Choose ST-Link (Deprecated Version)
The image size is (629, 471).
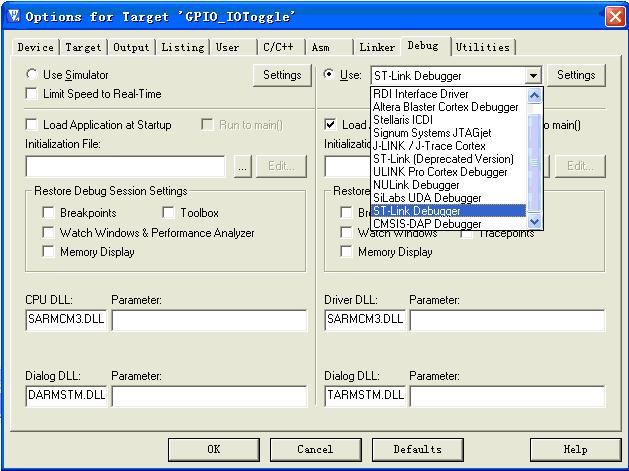[448, 159]
